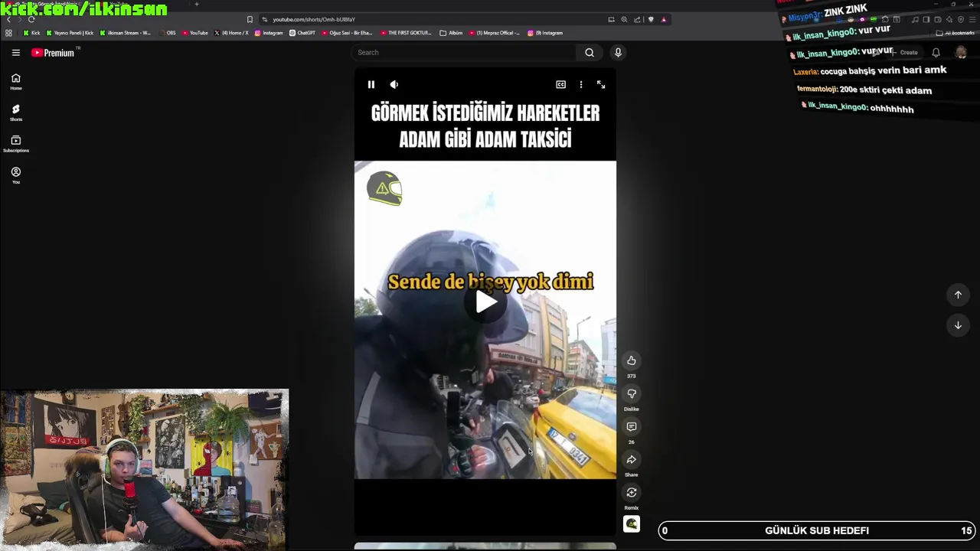Remix this Short
Screen dimensions: 980x551
pyautogui.click(x=632, y=492)
